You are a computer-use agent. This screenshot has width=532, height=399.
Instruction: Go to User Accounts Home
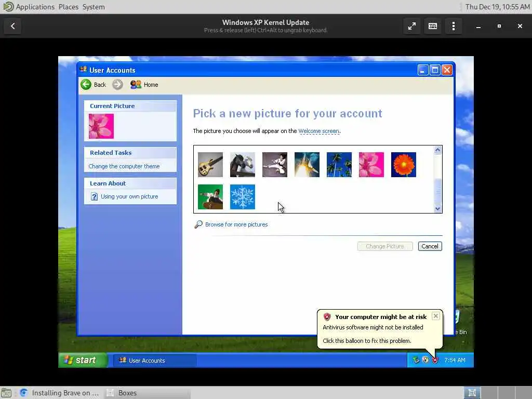coord(144,85)
